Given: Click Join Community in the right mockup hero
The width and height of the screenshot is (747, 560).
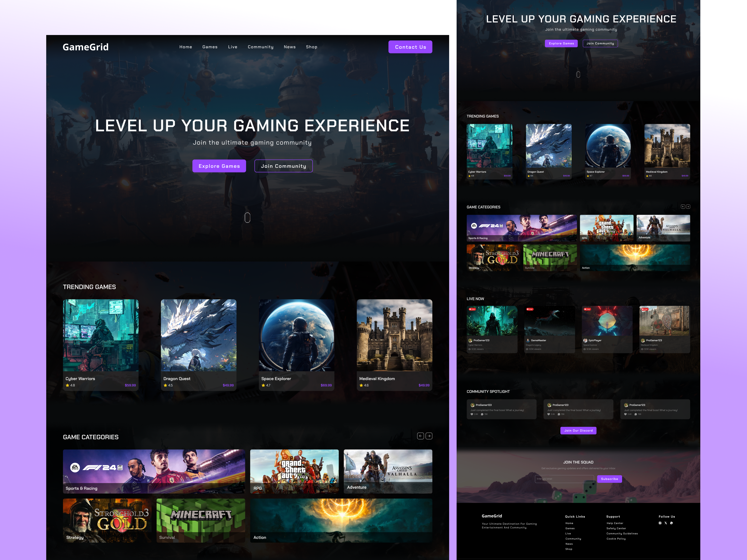Looking at the screenshot, I should [x=600, y=43].
